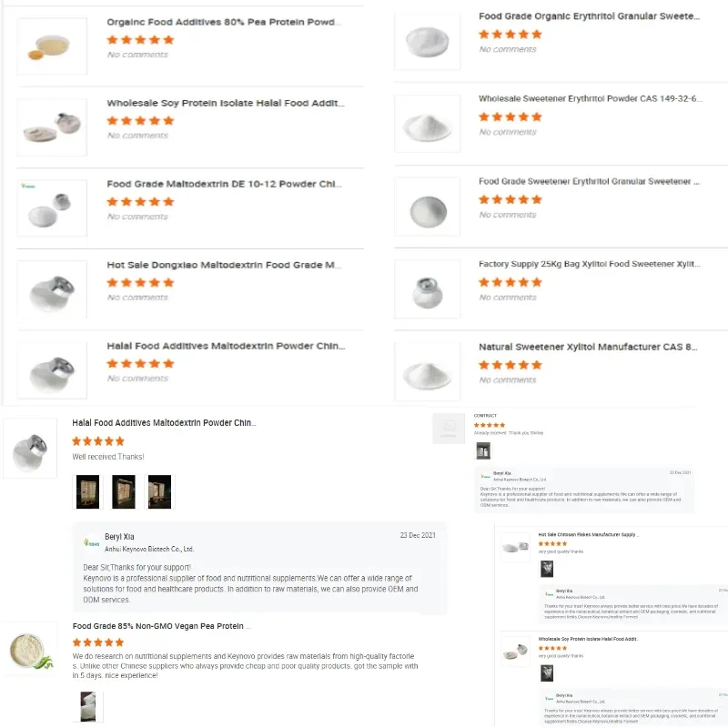Click the first review photo under Halal Maltodextrin review
Image resolution: width=728 pixels, height=728 pixels.
(87, 490)
